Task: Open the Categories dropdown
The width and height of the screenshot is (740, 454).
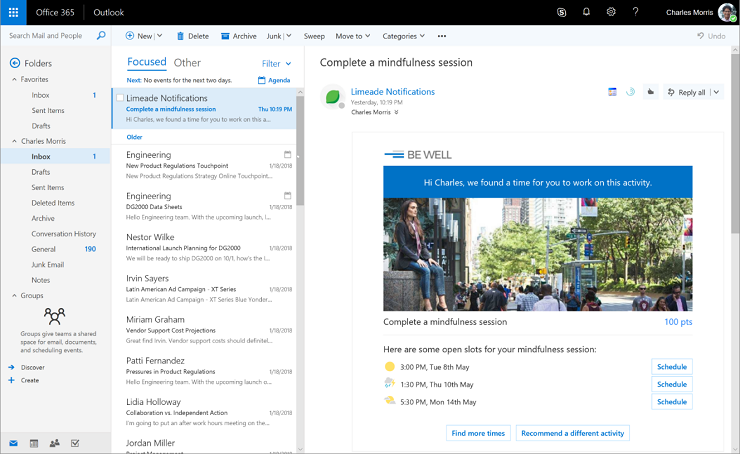Action: (404, 36)
